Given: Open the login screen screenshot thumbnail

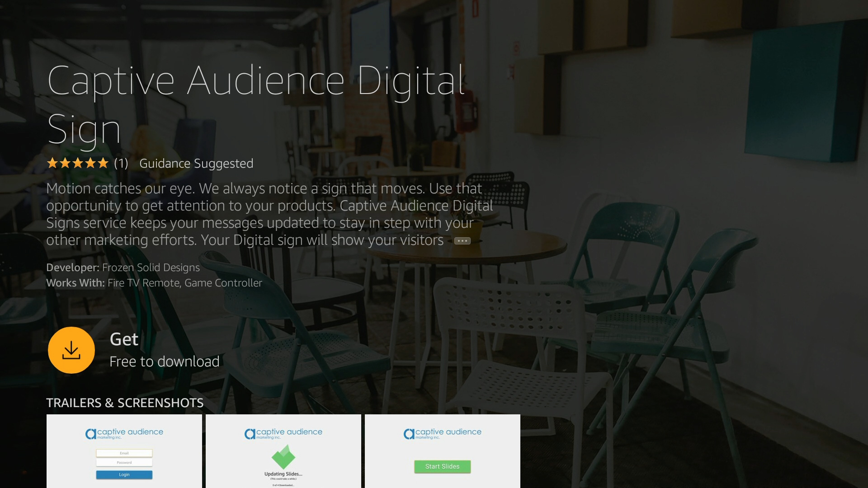Looking at the screenshot, I should point(124,451).
